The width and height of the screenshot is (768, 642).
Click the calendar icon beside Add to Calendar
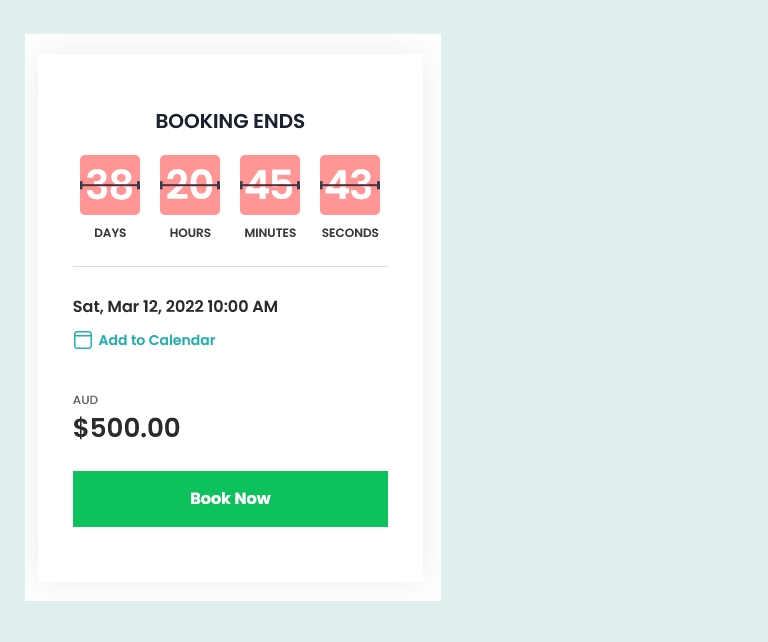[83, 340]
